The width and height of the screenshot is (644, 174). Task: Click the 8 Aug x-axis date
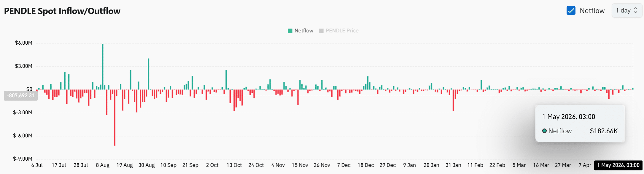[103, 165]
